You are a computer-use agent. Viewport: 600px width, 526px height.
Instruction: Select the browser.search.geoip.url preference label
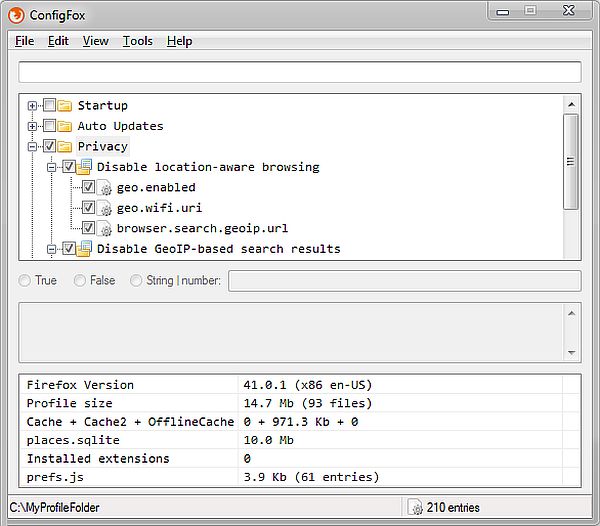202,228
